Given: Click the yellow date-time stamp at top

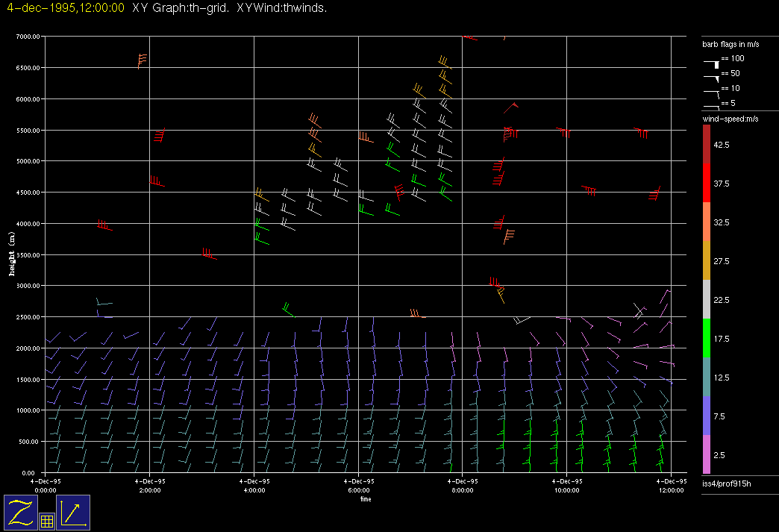Looking at the screenshot, I should 65,8.
